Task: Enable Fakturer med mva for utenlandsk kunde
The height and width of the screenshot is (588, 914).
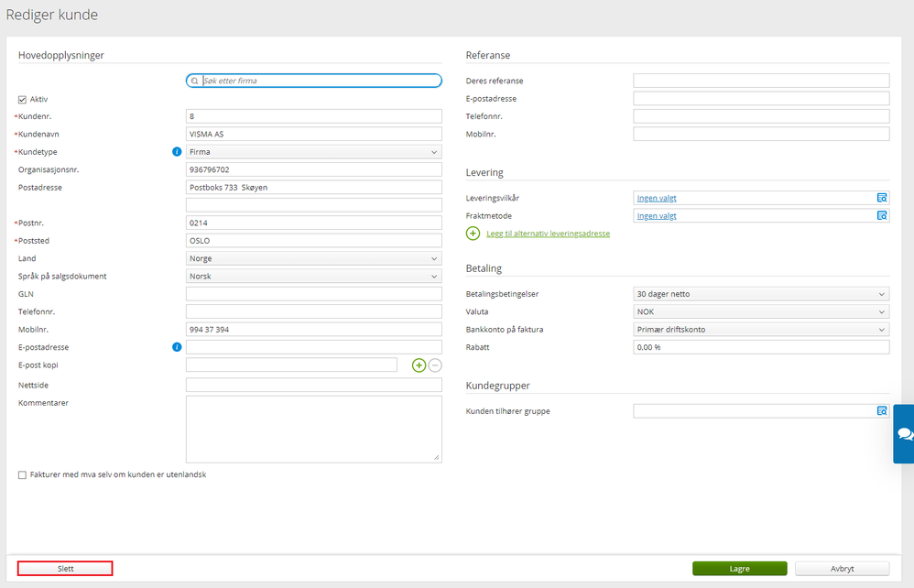Action: tap(22, 475)
